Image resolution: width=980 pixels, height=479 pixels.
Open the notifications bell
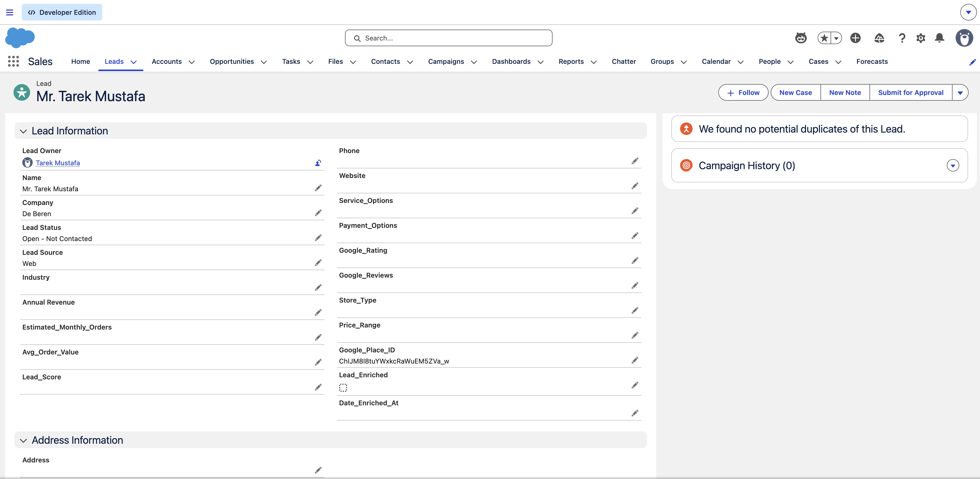click(x=939, y=38)
